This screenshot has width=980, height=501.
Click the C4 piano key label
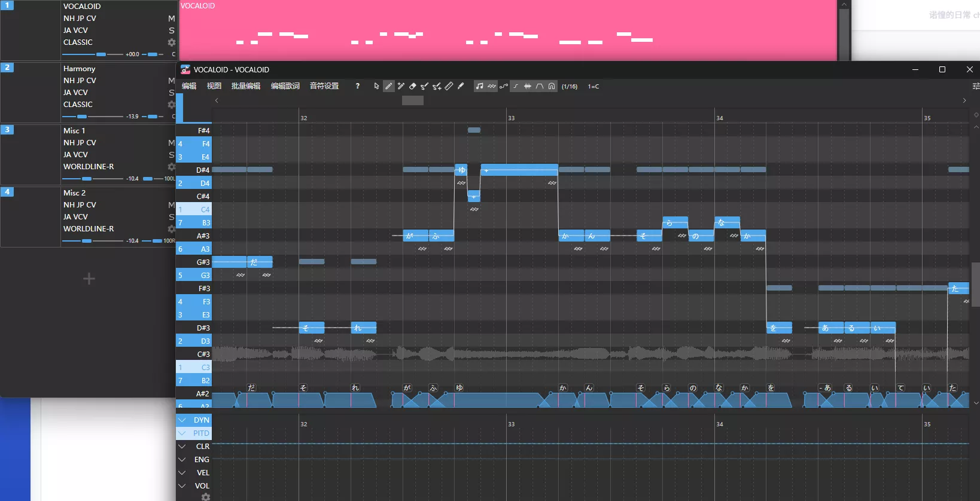(x=194, y=209)
